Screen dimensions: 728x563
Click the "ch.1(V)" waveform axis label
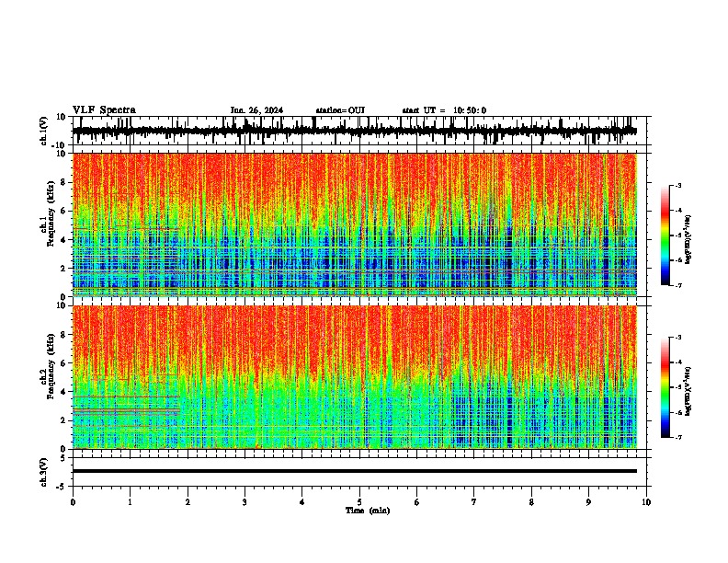click(44, 131)
